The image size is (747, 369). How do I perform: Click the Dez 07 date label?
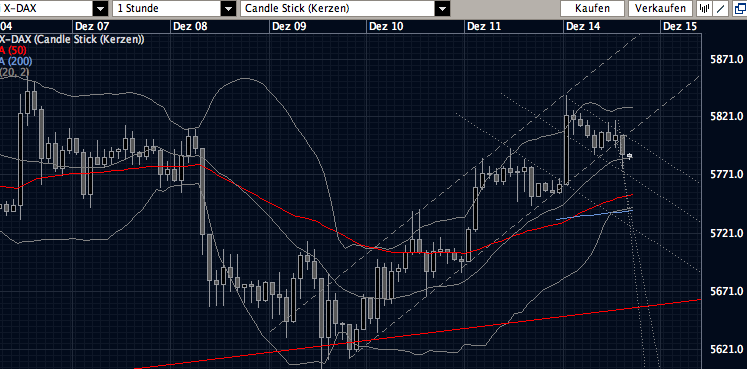tap(92, 27)
